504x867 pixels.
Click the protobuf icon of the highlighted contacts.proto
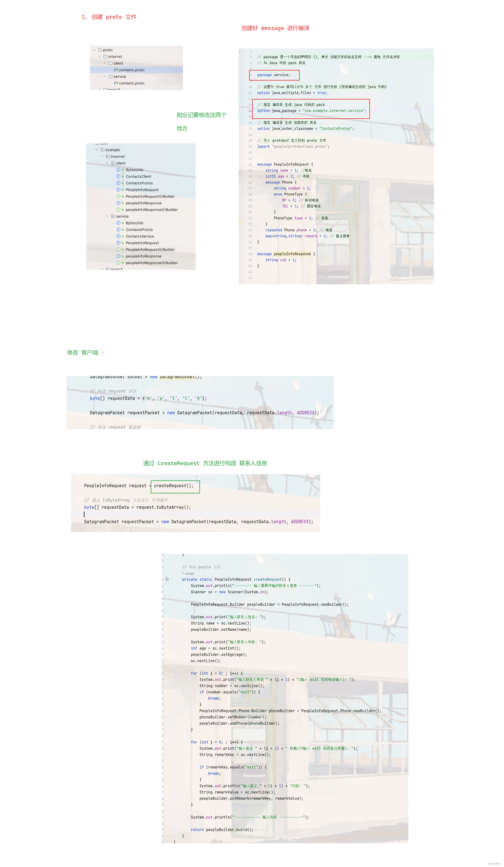[116, 70]
